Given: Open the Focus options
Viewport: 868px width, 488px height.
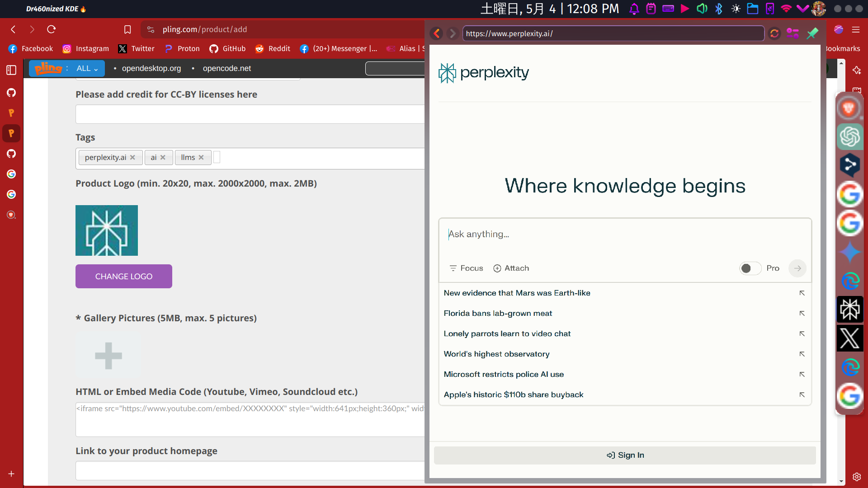Looking at the screenshot, I should [x=466, y=268].
